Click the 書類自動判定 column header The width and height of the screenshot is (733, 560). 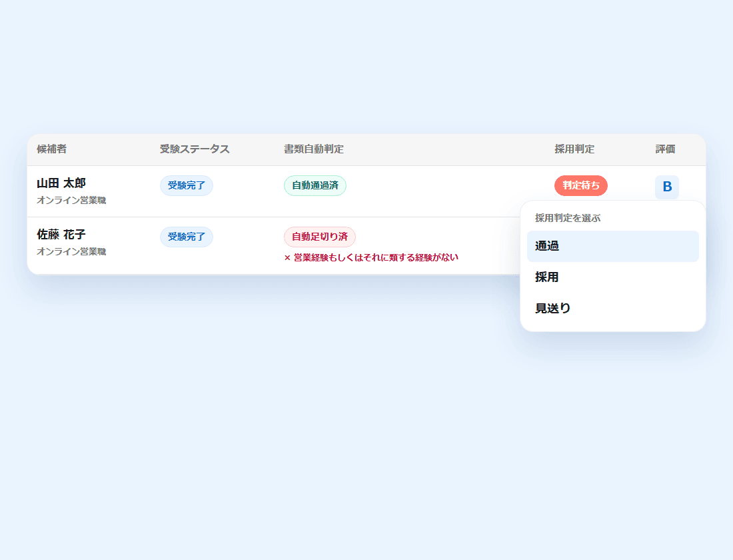[x=314, y=149]
